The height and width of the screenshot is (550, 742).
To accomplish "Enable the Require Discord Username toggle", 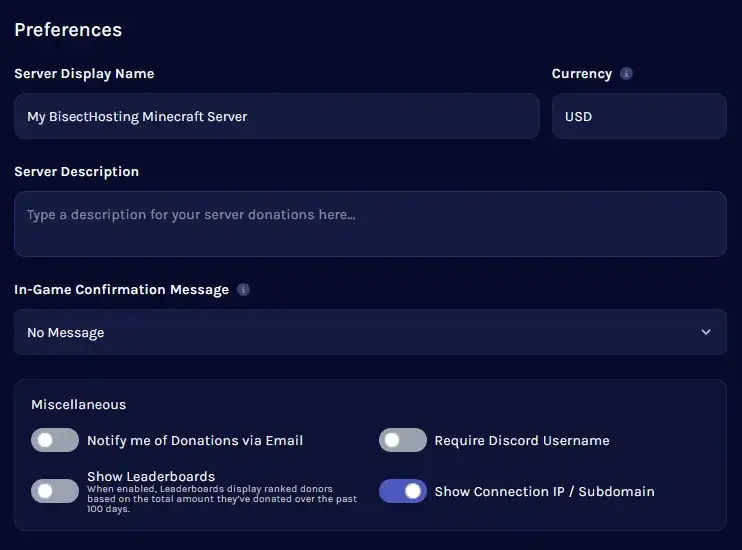I will pyautogui.click(x=403, y=440).
